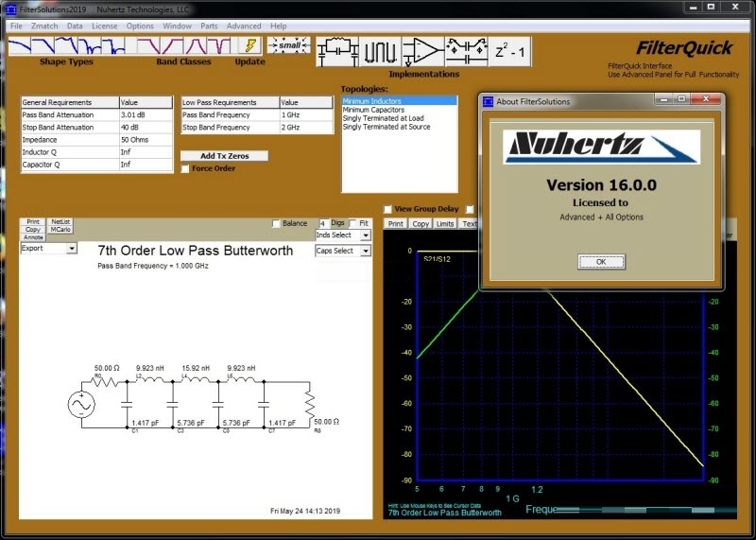Open the Options menu
Screen dimensions: 756x540
click(x=140, y=26)
